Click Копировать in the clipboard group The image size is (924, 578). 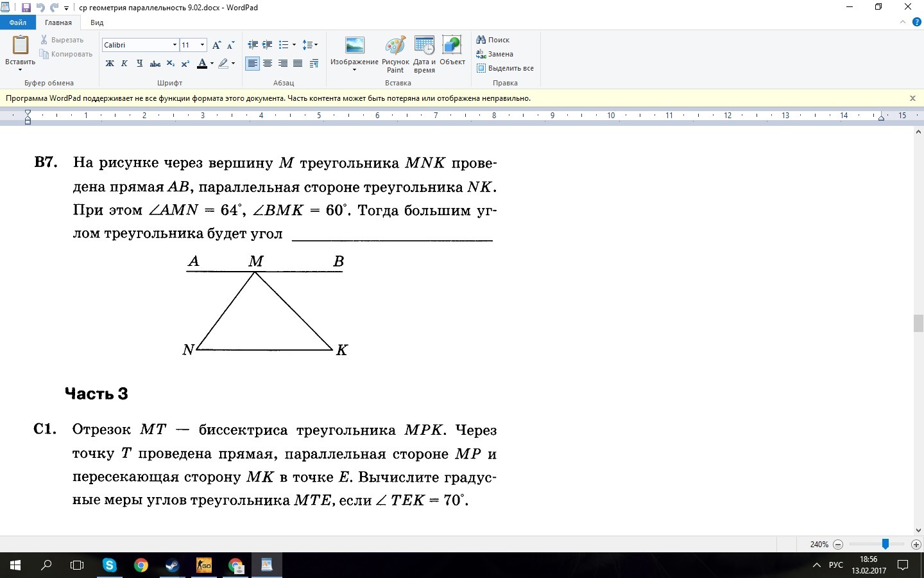[66, 54]
